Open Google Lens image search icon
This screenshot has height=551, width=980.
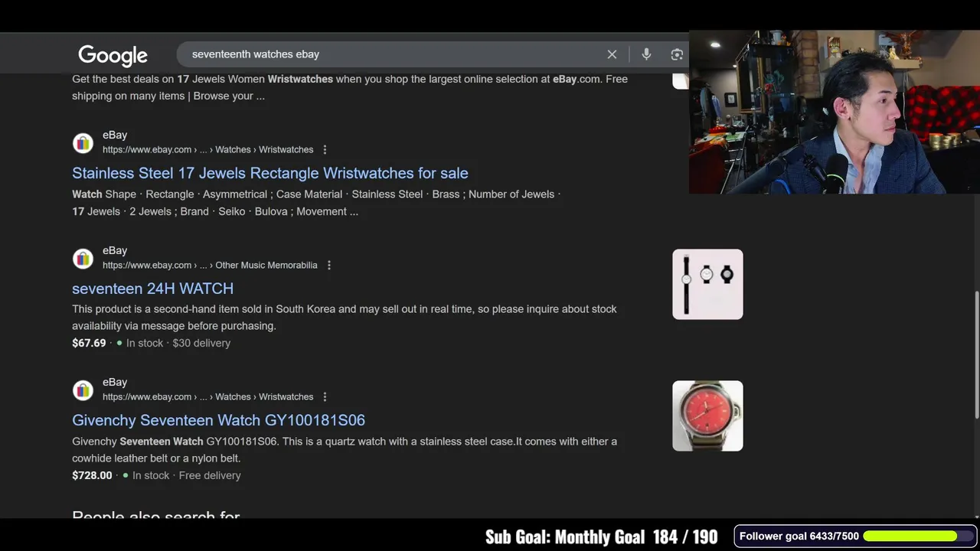point(677,54)
